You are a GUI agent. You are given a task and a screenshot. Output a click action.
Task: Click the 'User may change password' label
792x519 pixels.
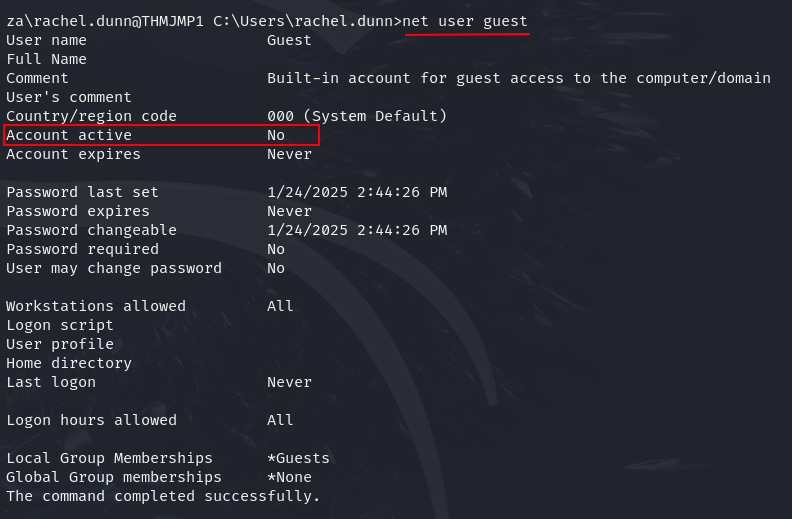tap(114, 268)
